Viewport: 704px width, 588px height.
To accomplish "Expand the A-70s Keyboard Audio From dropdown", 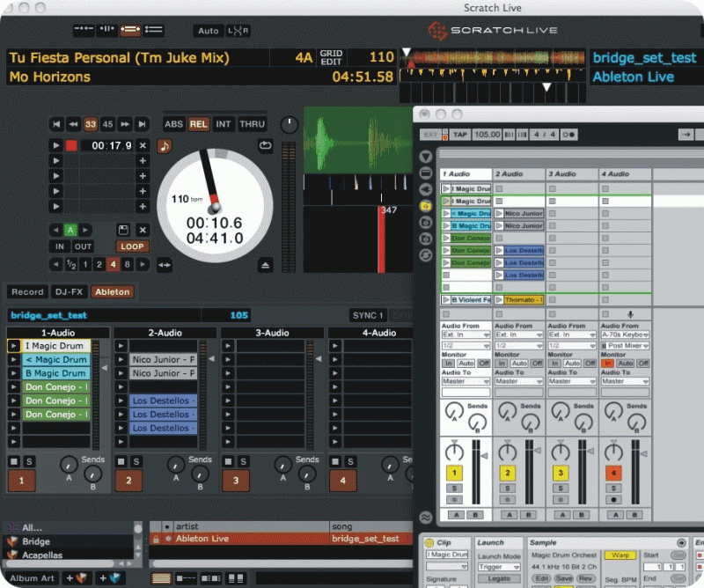I will click(625, 335).
